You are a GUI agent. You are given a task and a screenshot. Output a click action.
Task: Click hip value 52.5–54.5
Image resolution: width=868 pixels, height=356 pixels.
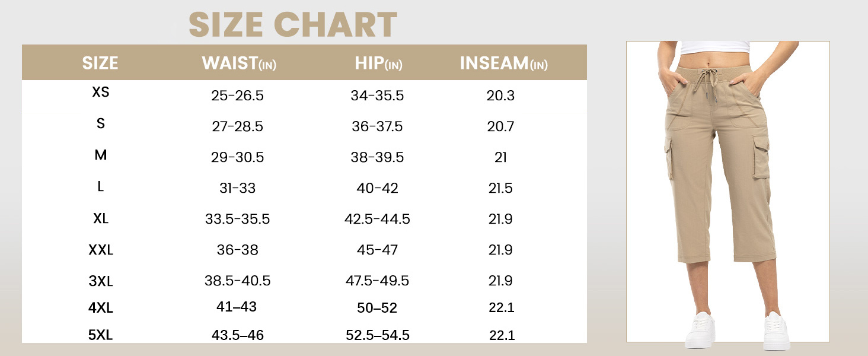pos(377,335)
